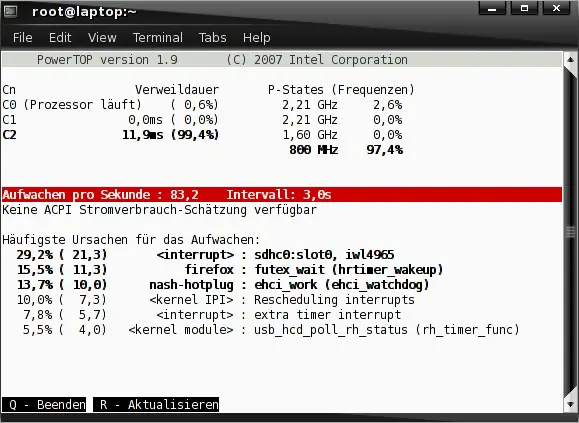579x423 pixels.
Task: Open the File menu
Action: tap(23, 38)
